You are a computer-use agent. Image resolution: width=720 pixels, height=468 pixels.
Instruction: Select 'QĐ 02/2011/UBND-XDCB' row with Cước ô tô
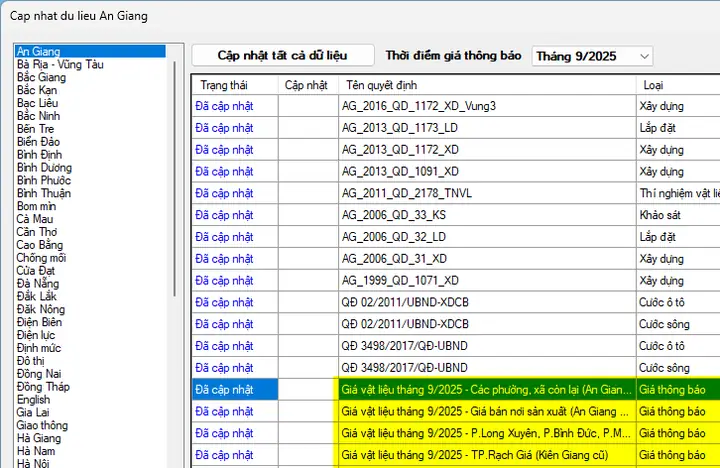pyautogui.click(x=456, y=302)
